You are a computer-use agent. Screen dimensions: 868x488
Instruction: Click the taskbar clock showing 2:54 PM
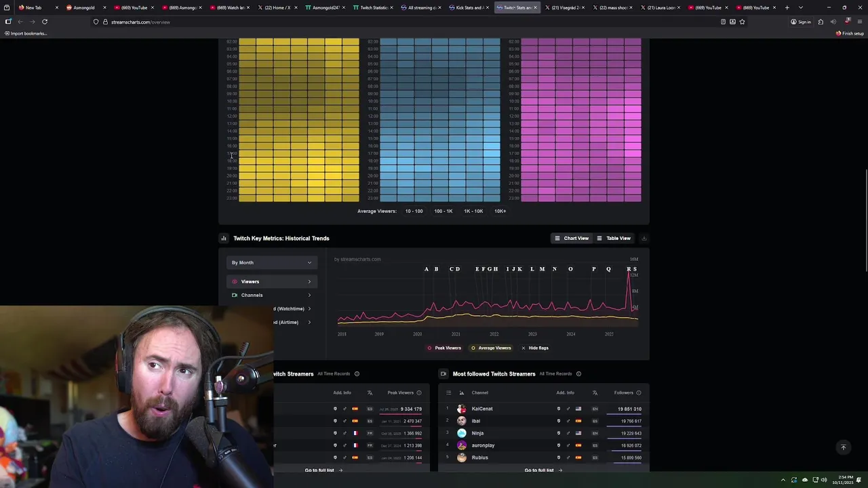pyautogui.click(x=843, y=480)
